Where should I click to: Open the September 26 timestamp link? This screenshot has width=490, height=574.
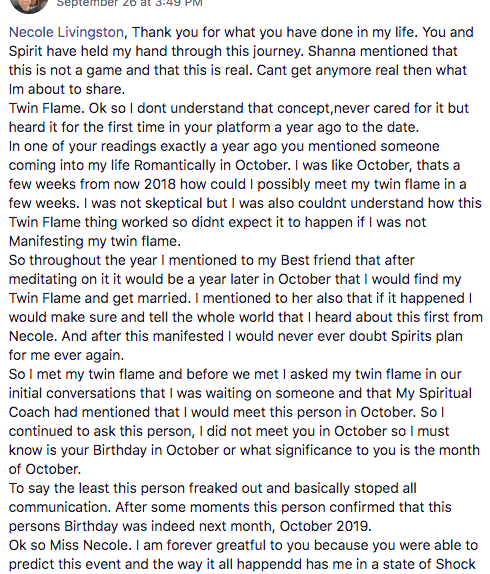(130, 4)
